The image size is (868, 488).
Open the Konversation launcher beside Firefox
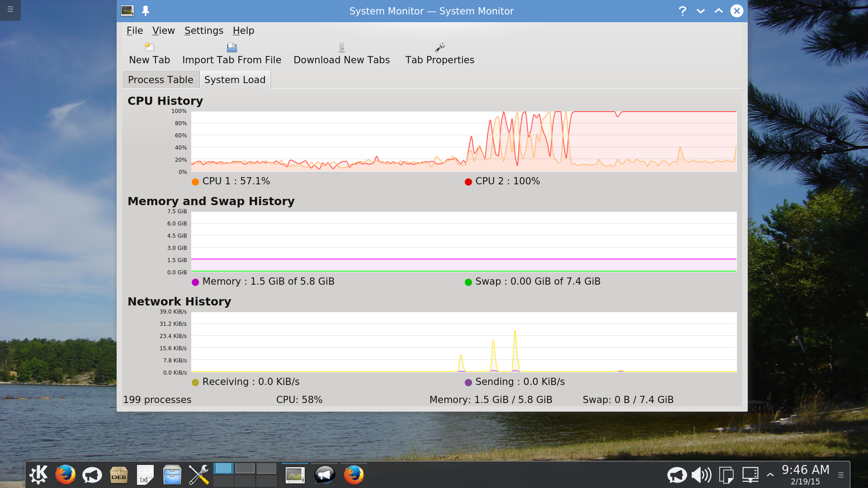click(92, 474)
